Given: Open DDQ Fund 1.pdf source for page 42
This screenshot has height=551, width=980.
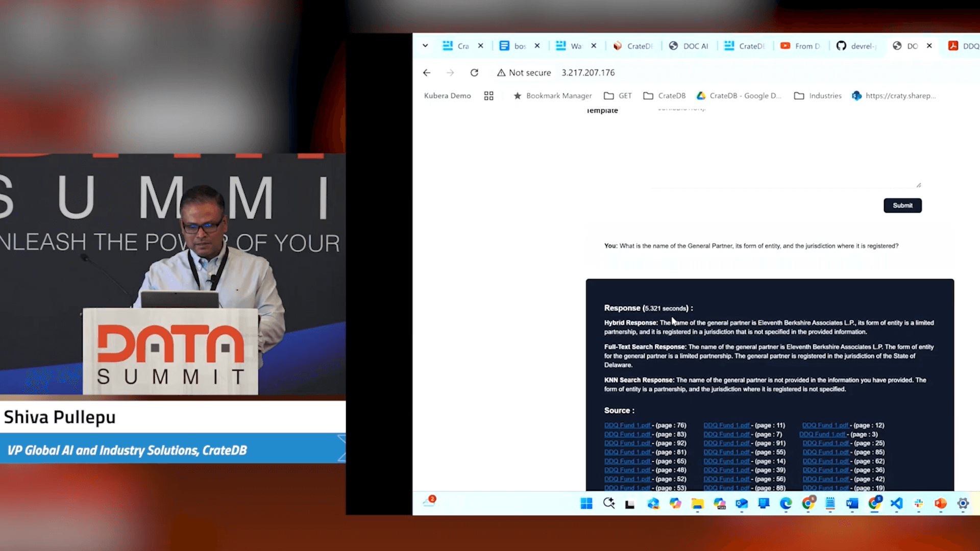Looking at the screenshot, I should click(825, 479).
